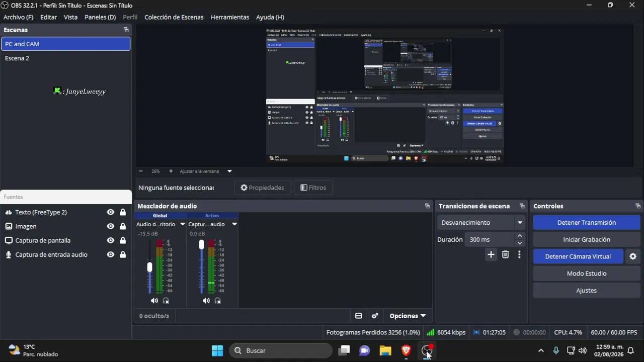Open the Paneles (D) menu
644x362 pixels.
pyautogui.click(x=100, y=17)
